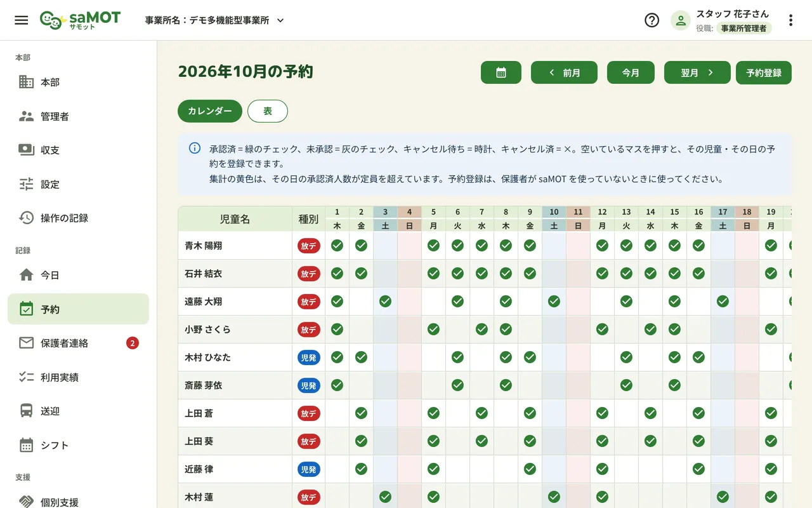The width and height of the screenshot is (812, 508).
Task: Toggle 小野 さくら's reservation on day 7
Action: pos(481,329)
